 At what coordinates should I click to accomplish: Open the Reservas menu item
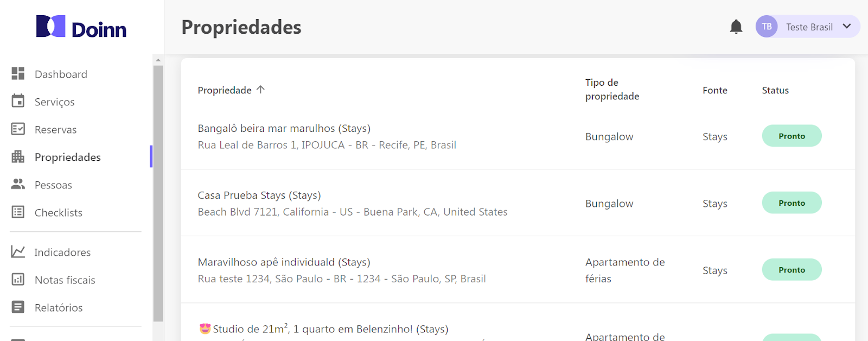[x=55, y=129]
